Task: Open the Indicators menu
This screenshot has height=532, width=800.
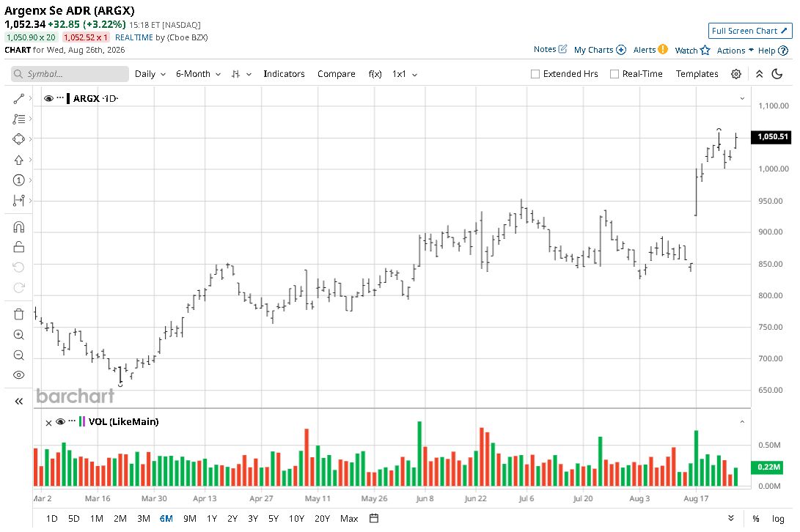Action: pos(284,74)
